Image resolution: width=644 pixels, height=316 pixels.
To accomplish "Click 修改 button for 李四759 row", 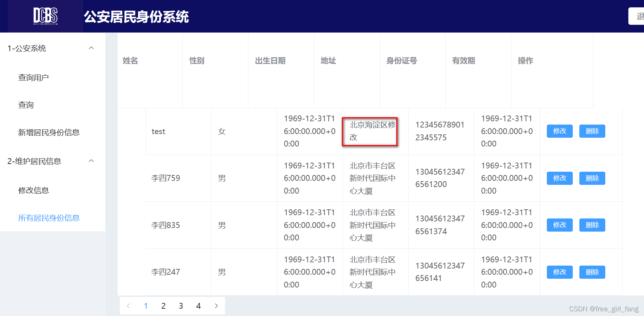I will click(x=560, y=178).
